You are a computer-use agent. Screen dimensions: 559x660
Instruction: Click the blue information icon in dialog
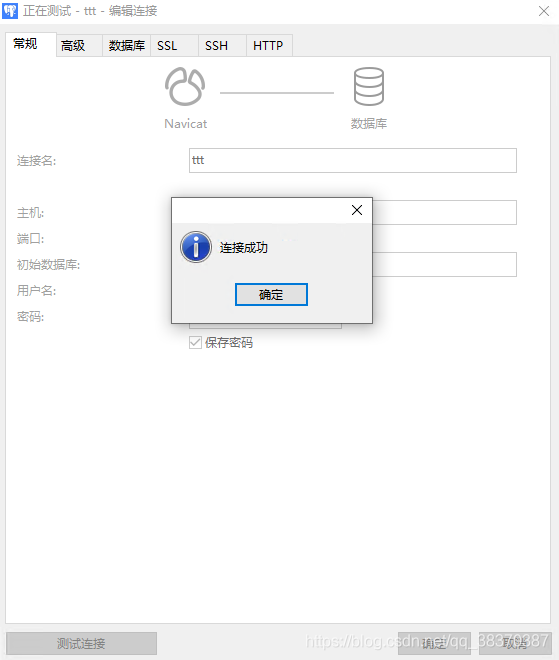(196, 247)
